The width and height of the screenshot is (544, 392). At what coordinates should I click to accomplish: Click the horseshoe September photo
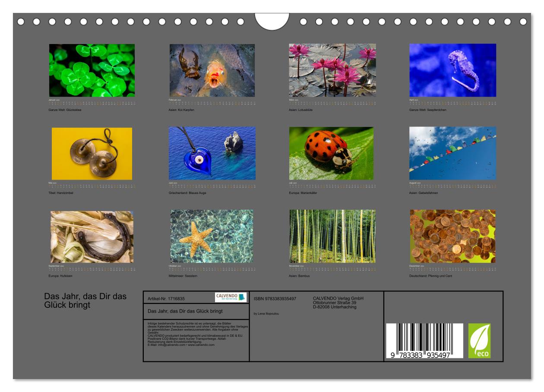pos(92,237)
